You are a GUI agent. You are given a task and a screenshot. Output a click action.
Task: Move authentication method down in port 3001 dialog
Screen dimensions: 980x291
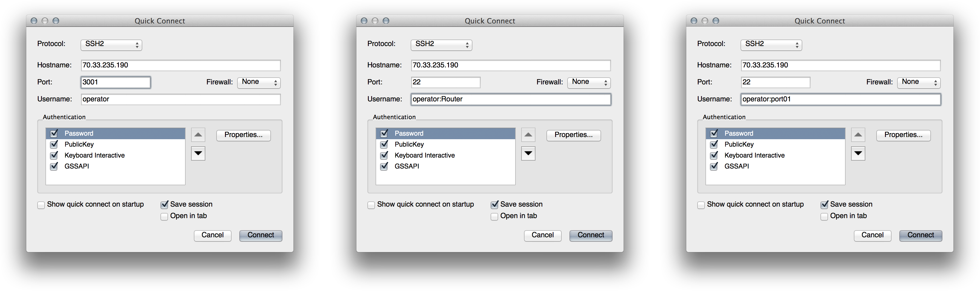tap(198, 153)
